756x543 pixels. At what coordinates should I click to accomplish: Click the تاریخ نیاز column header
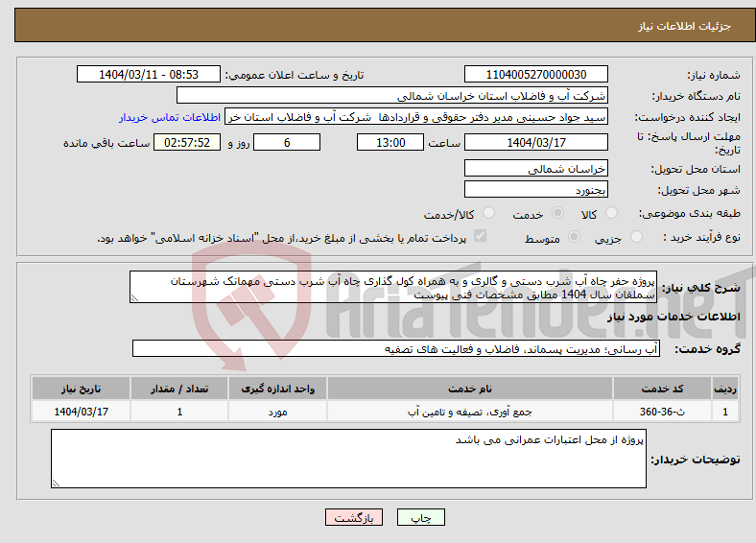tap(81, 389)
